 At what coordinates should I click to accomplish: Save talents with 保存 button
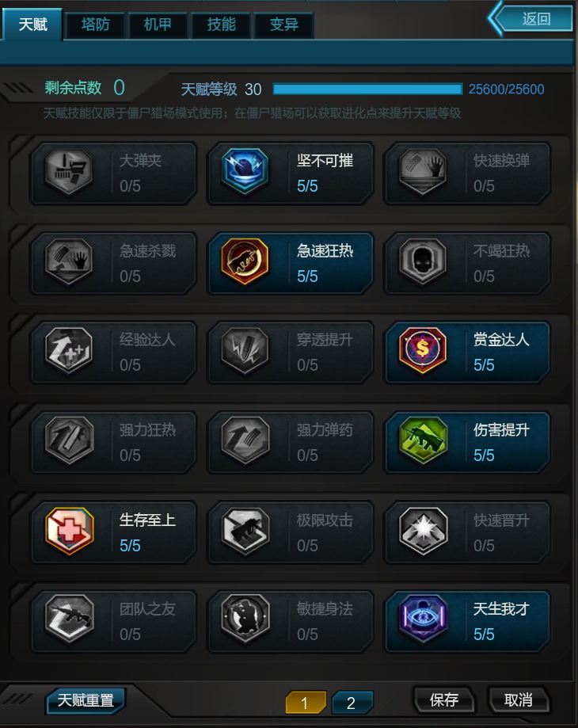(444, 700)
